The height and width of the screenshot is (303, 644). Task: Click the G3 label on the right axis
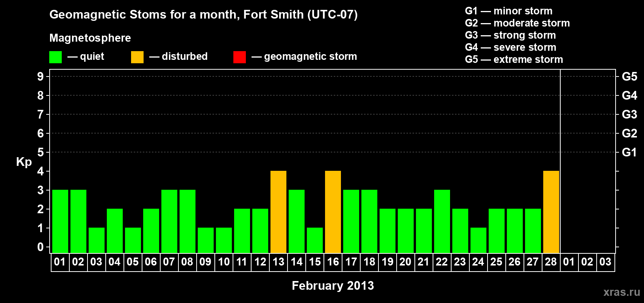pos(630,114)
